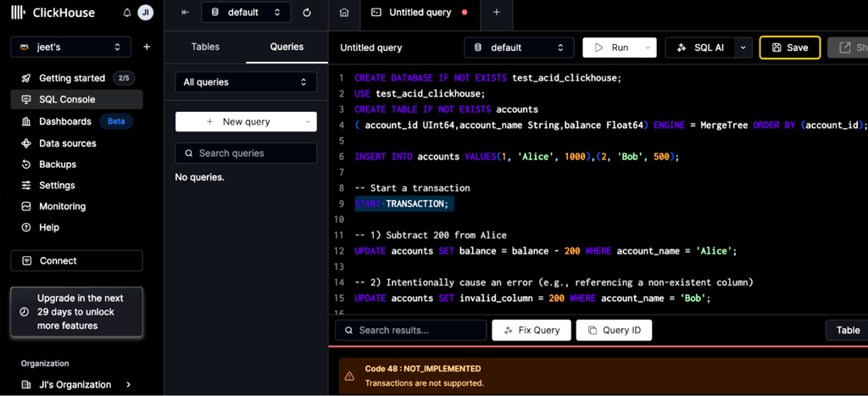Expand the SQL AI options chevron
This screenshot has width=868, height=396.
pos(743,47)
